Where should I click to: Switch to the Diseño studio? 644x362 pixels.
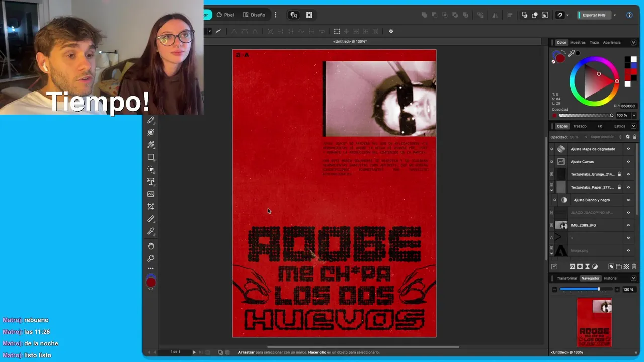(254, 15)
